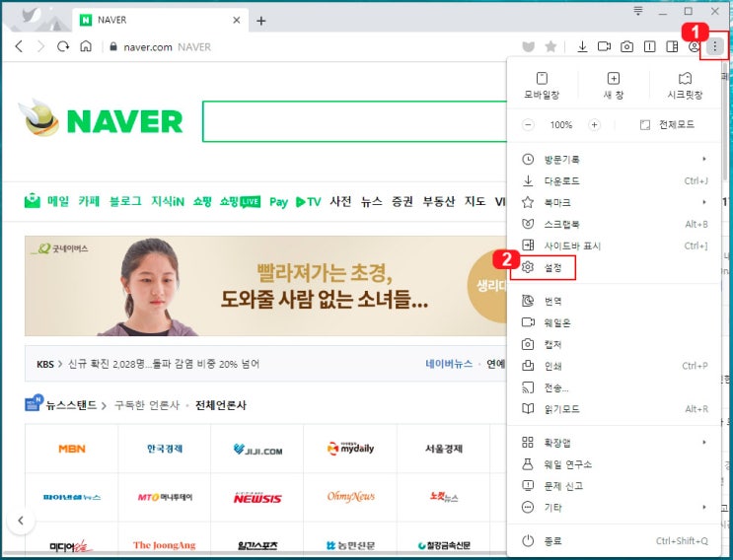This screenshot has width=733, height=560.
Task: Open 카페 link
Action: pos(89,201)
